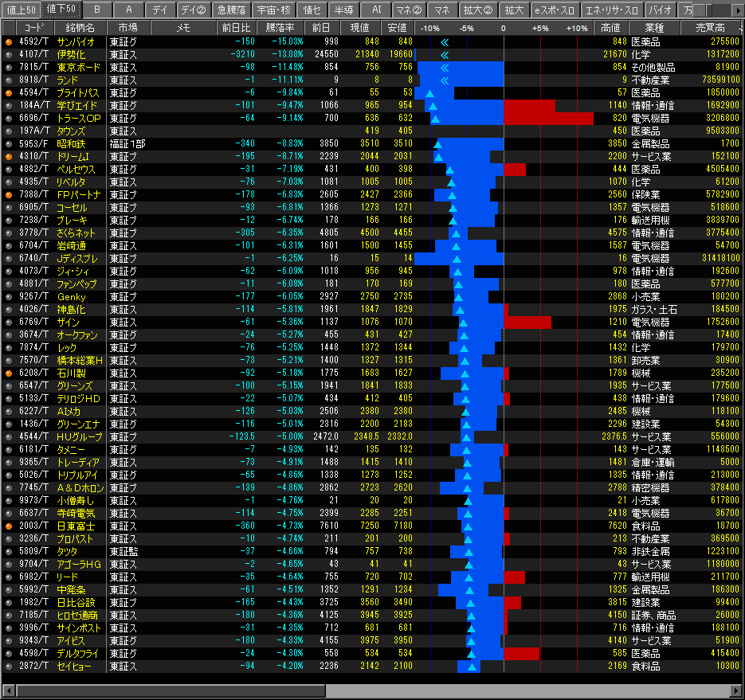Select the stock name ペルセウス
This screenshot has height=700, width=745.
coord(76,170)
